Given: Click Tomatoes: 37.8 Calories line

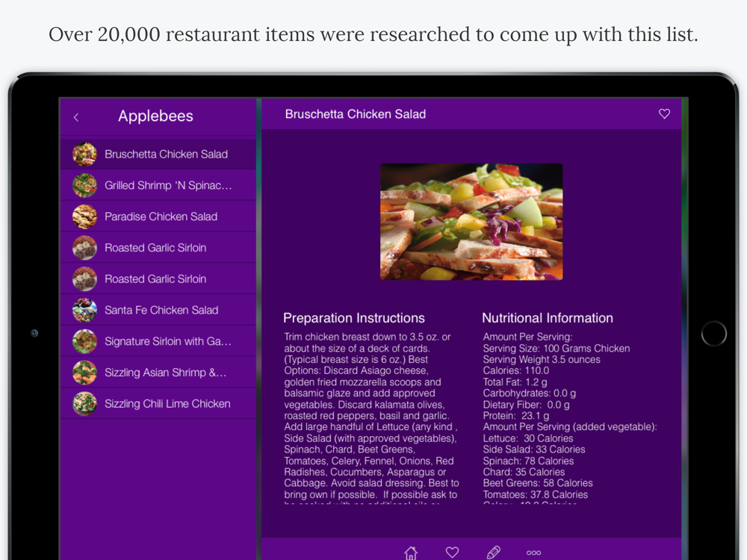Looking at the screenshot, I should (536, 495).
